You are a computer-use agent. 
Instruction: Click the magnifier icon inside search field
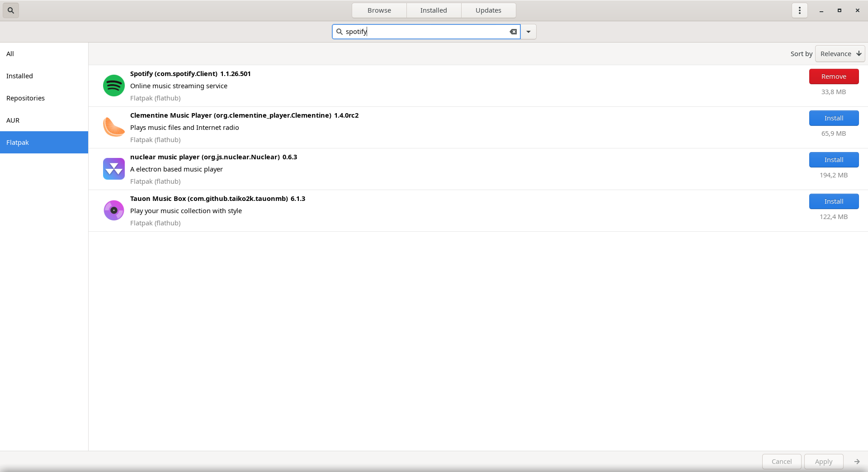(340, 32)
